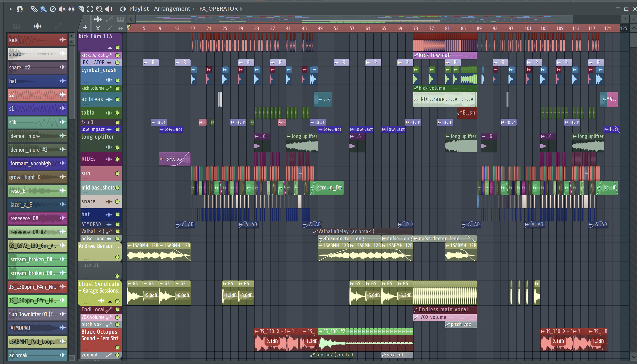Mute the Black Octopus Sound track
The height and width of the screenshot is (364, 637).
(x=117, y=347)
